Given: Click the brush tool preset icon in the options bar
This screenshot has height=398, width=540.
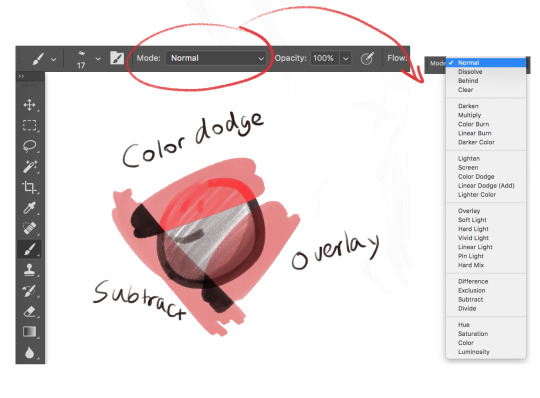Looking at the screenshot, I should [38, 59].
